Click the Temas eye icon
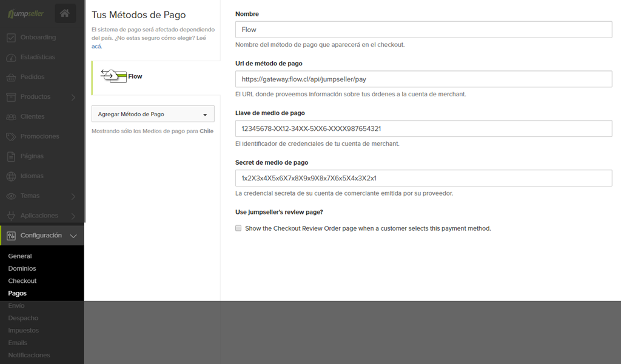Screen dimensions: 621x364 (11, 196)
